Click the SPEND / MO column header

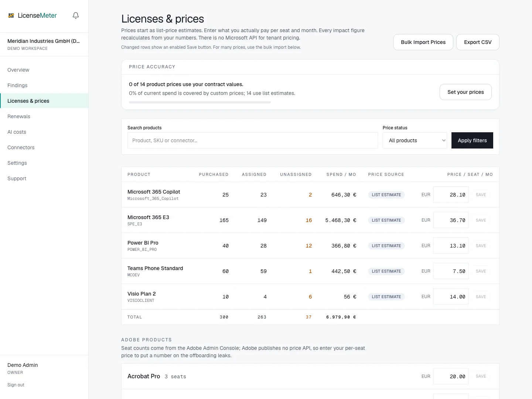click(x=341, y=174)
